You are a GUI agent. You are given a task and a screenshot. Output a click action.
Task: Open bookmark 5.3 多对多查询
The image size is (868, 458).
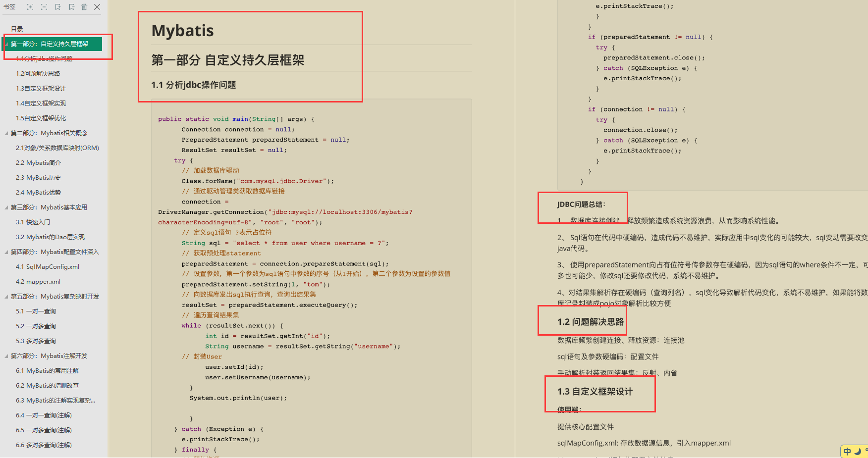pos(36,341)
